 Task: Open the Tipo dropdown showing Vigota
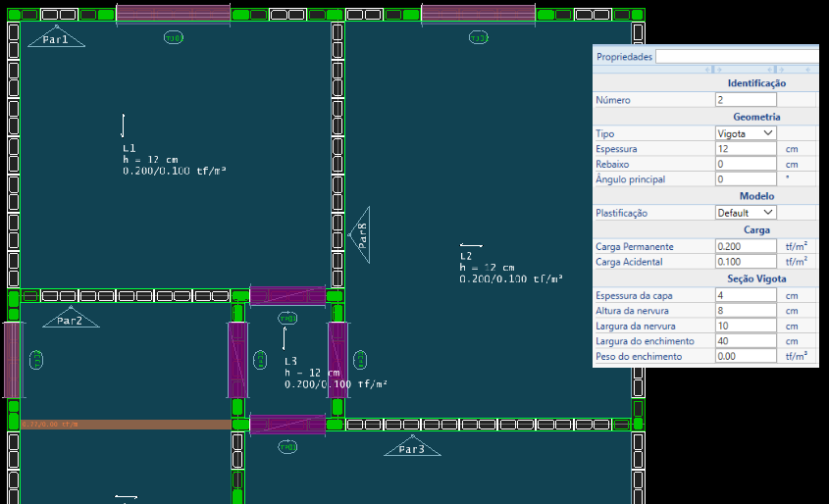pyautogui.click(x=746, y=132)
